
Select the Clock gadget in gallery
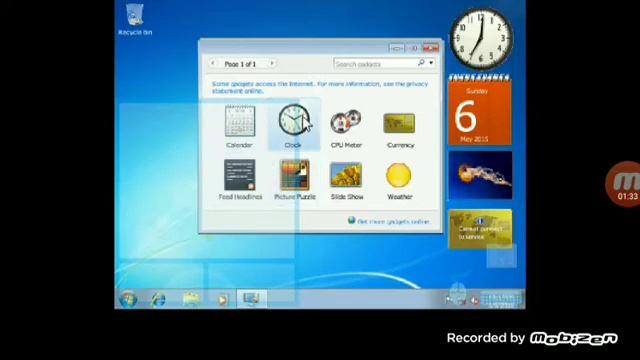pyautogui.click(x=294, y=120)
